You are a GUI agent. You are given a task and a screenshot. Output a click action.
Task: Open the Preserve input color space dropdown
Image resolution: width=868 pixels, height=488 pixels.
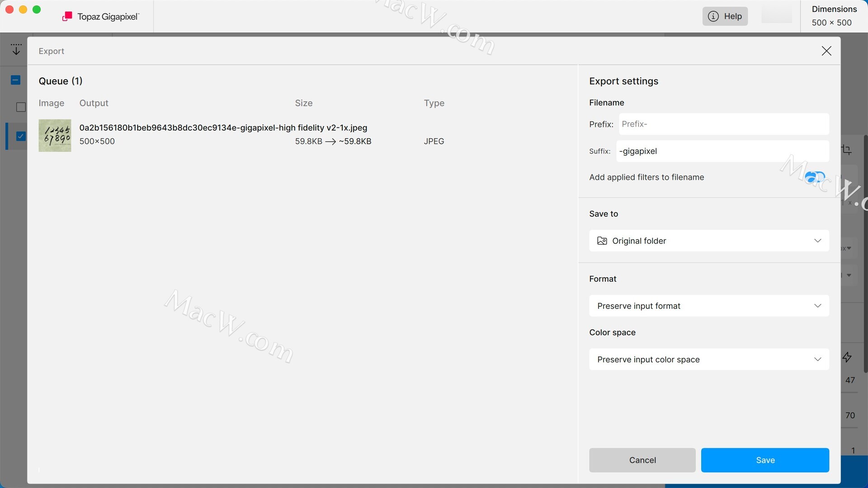(x=709, y=359)
